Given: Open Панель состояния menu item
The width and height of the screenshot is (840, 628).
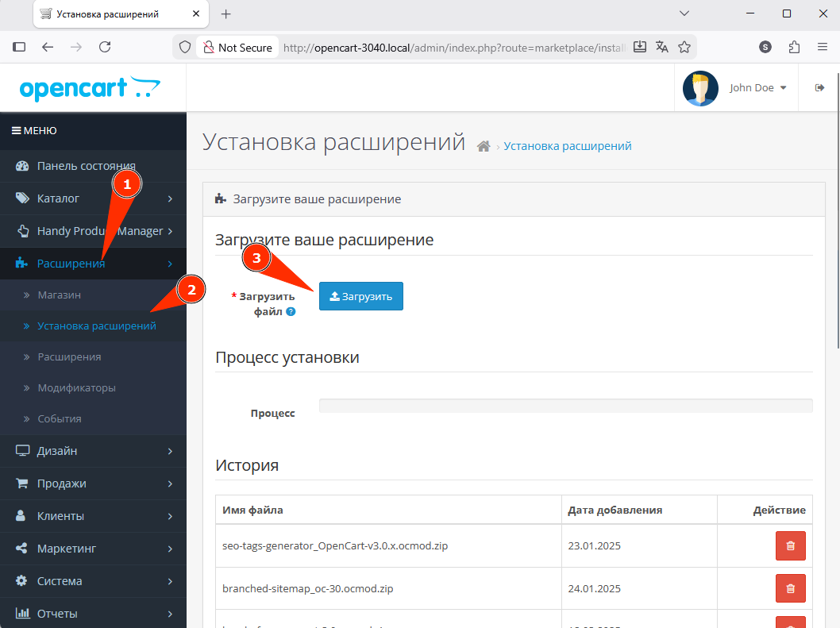Looking at the screenshot, I should tap(93, 166).
